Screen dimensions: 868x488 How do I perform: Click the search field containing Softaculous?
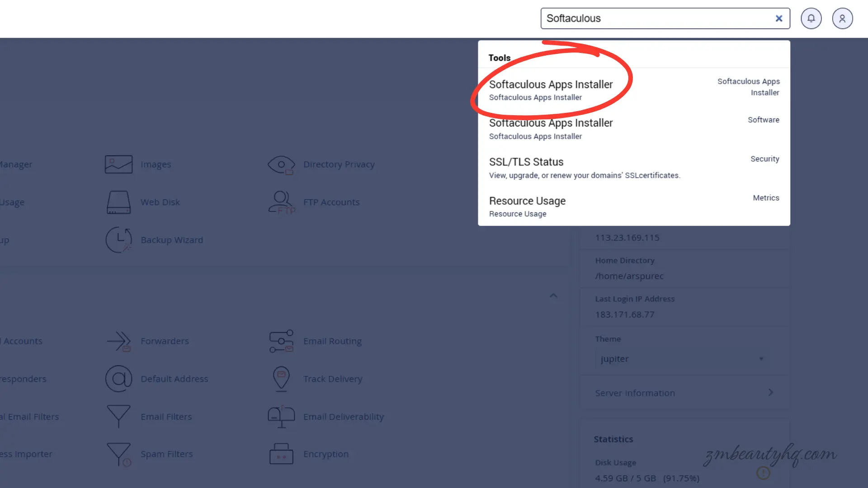click(665, 19)
